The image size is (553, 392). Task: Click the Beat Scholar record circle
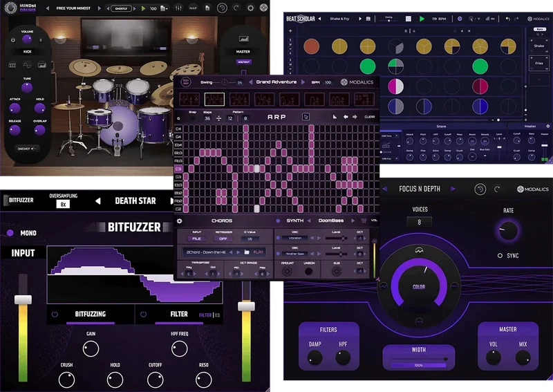(x=460, y=19)
